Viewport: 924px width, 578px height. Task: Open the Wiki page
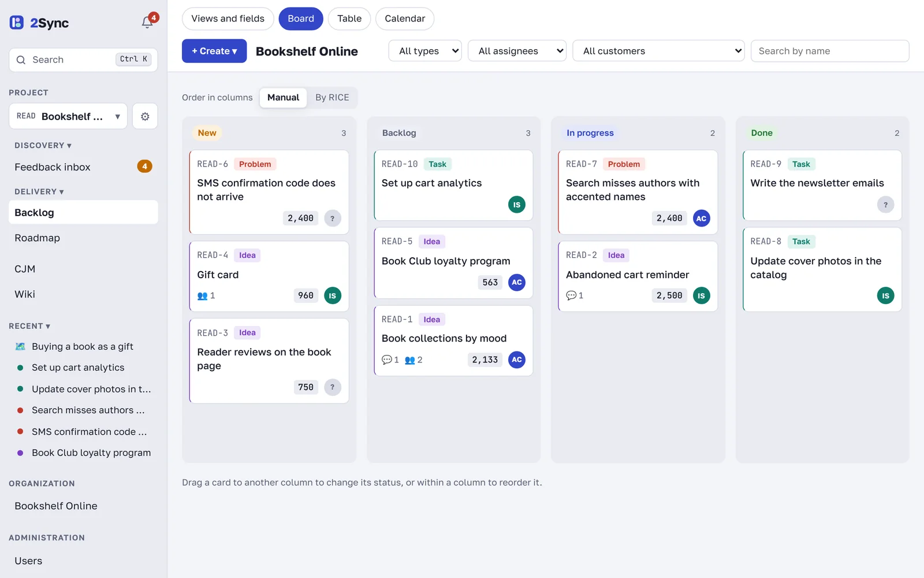point(83,294)
